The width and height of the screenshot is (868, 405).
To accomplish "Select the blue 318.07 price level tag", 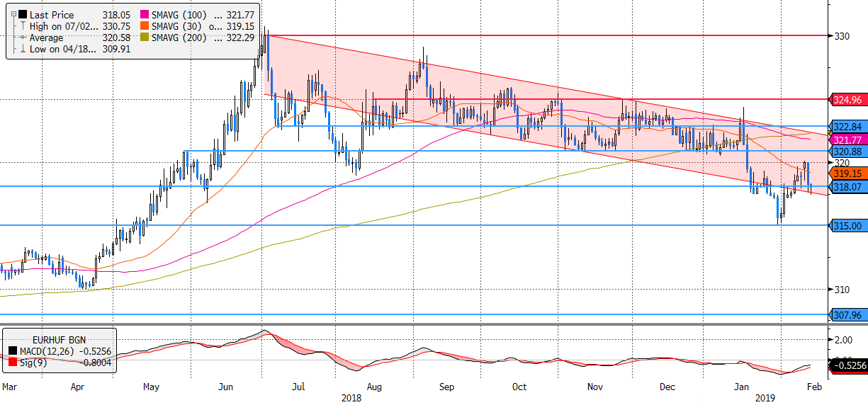I will coord(847,187).
